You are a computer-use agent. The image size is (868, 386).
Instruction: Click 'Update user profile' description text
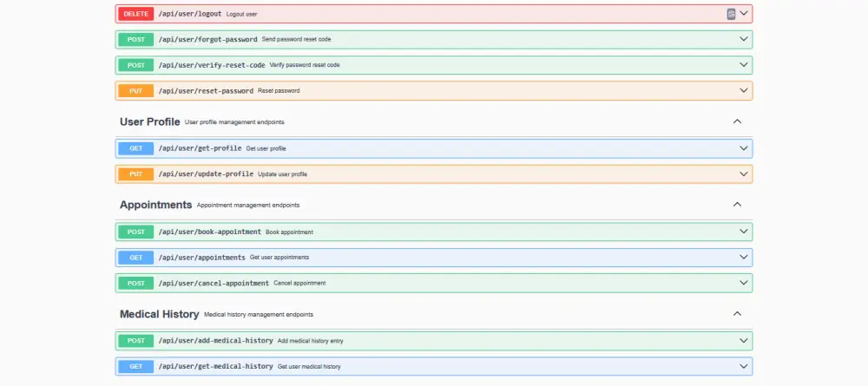coord(282,174)
